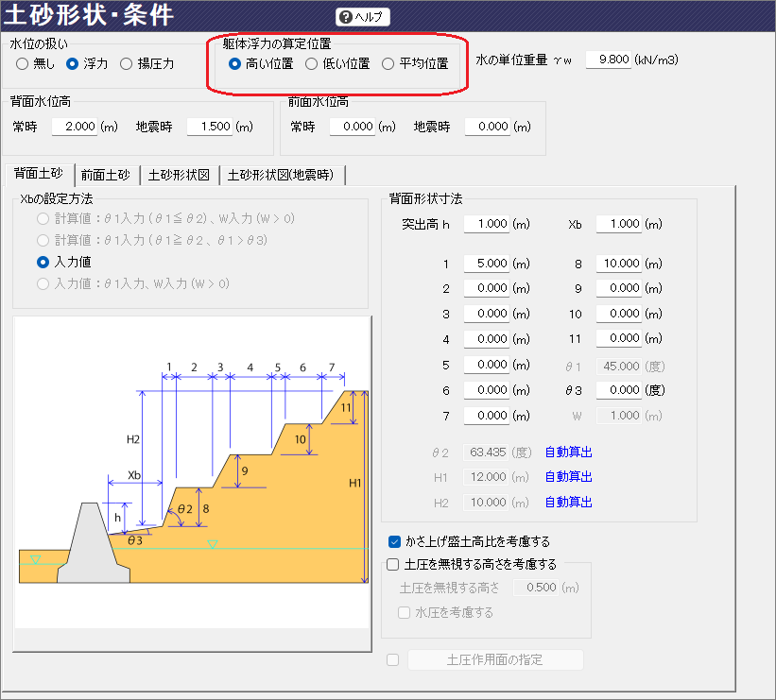Click 自動算出 link beside H2
This screenshot has height=700, width=776.
coord(568,503)
